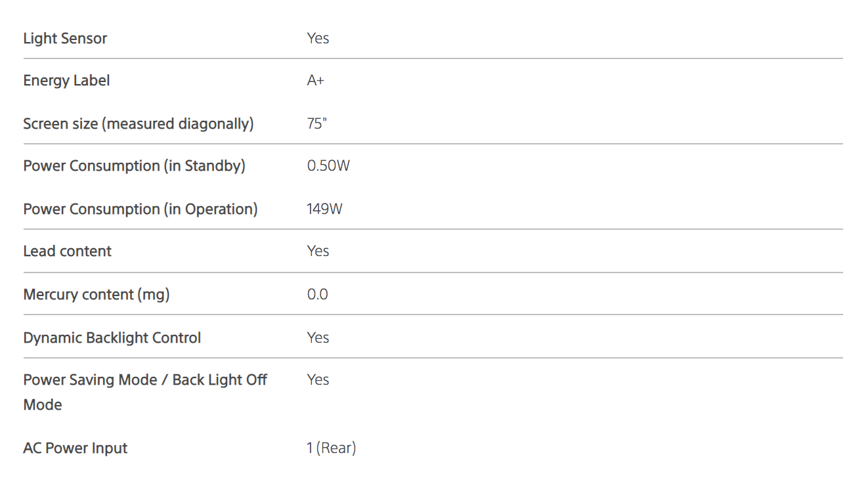Viewport: 868px width, 478px height.
Task: Select the Yes value beside Light Sensor
Action: coord(318,38)
